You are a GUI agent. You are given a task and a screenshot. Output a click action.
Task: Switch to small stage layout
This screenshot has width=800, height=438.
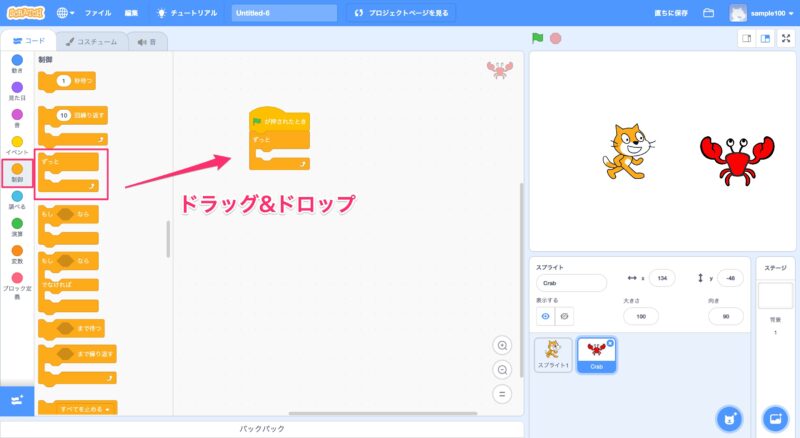click(x=746, y=39)
